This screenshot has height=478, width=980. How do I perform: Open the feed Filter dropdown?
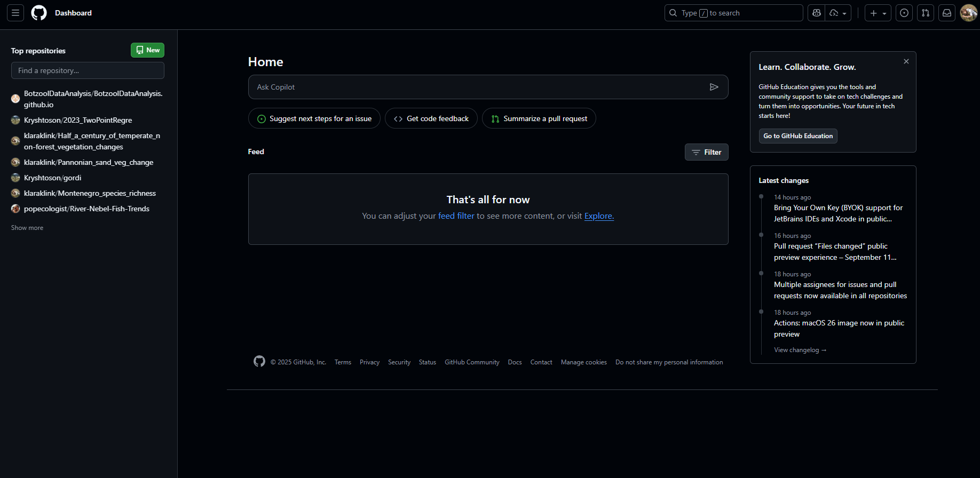coord(706,152)
